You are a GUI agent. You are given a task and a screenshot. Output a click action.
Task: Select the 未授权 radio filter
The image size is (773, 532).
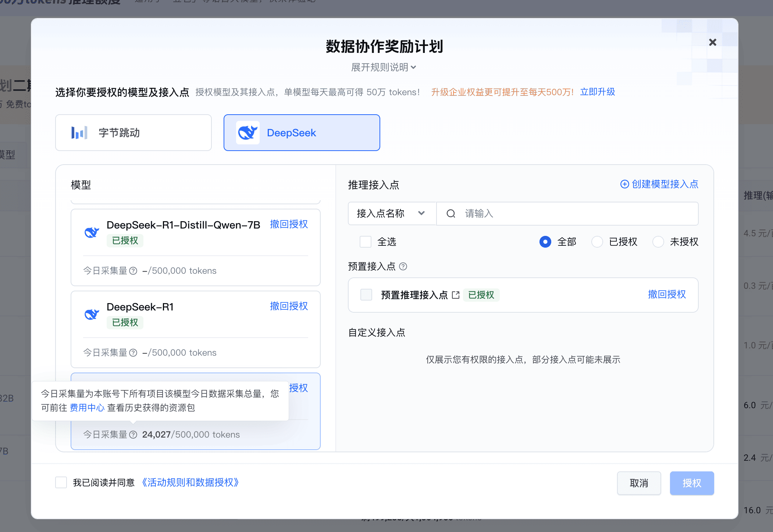tap(658, 242)
